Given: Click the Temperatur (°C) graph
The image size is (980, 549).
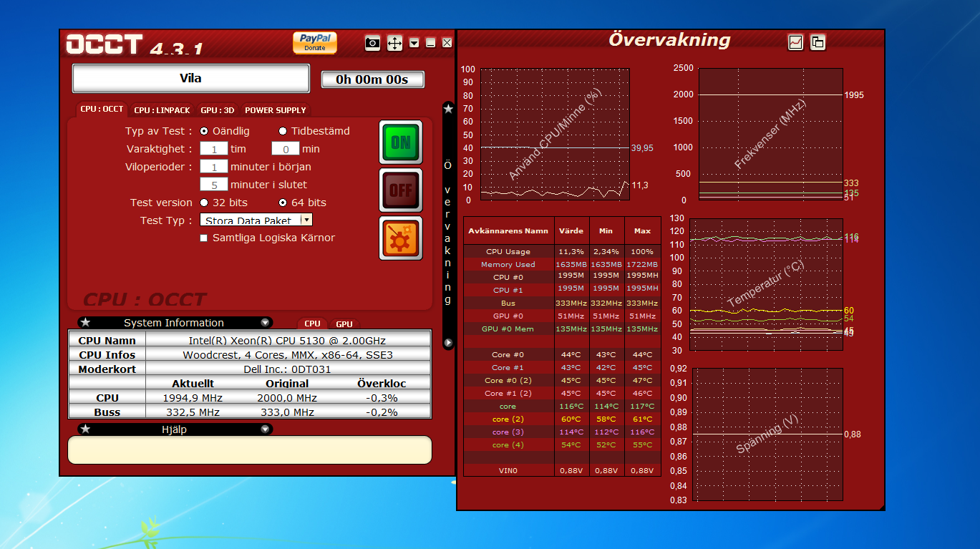Looking at the screenshot, I should [765, 284].
